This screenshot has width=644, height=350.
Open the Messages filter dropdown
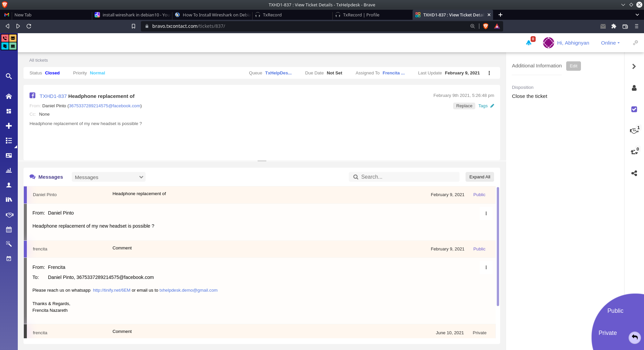[x=109, y=177]
